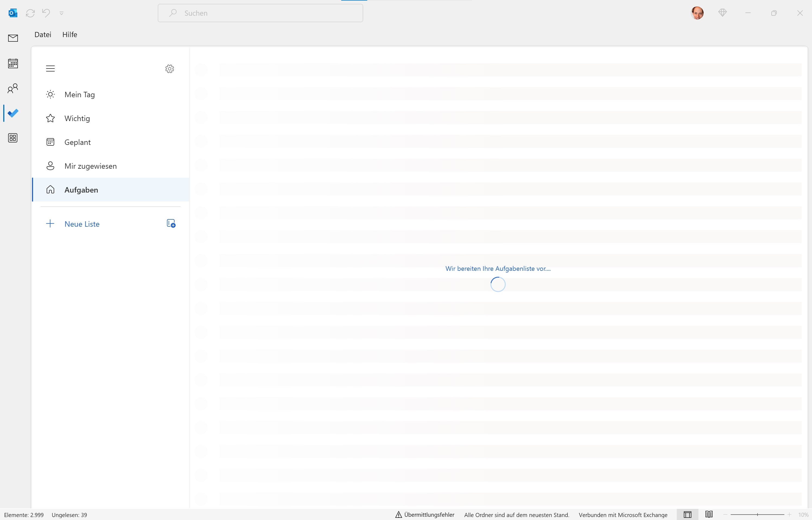The width and height of the screenshot is (812, 520).
Task: Open the Datei menu
Action: pos(43,34)
